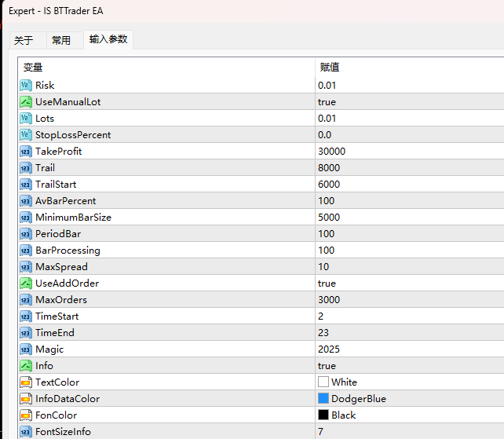Click the color icon beside InfoDataColor

point(26,399)
